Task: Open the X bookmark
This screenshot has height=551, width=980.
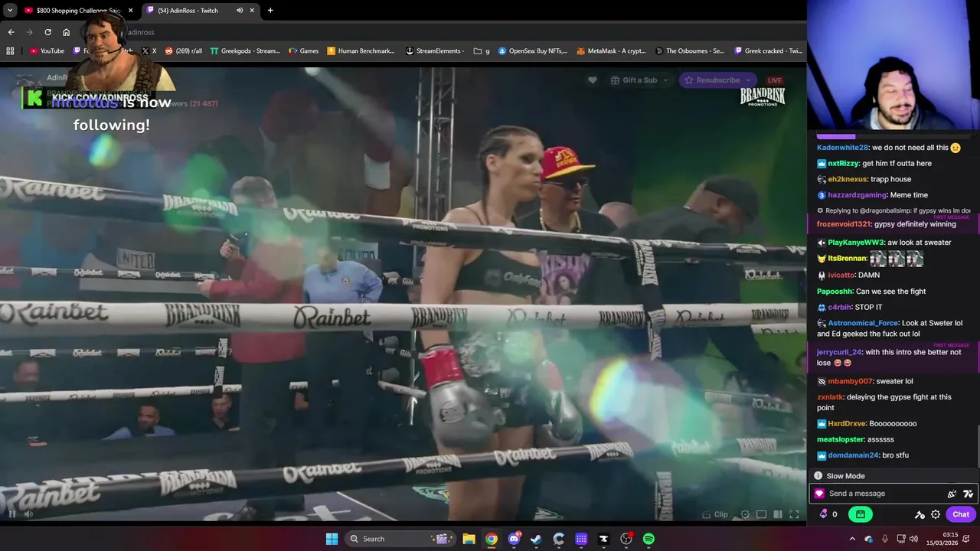Action: (149, 51)
